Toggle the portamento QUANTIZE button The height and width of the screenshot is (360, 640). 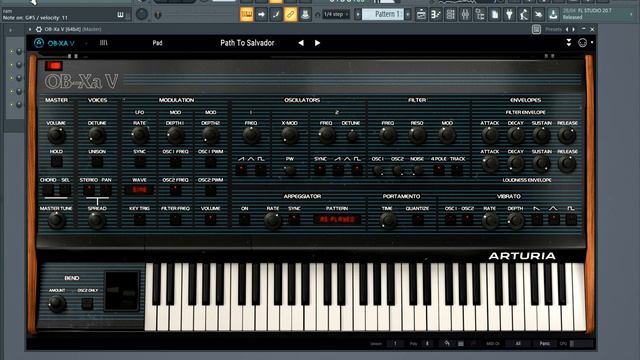click(418, 220)
